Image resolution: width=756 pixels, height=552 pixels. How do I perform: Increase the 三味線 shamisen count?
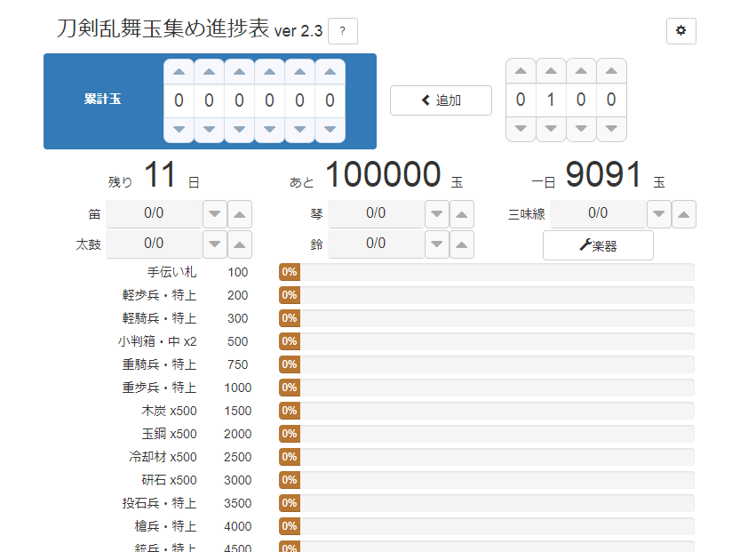pyautogui.click(x=684, y=214)
